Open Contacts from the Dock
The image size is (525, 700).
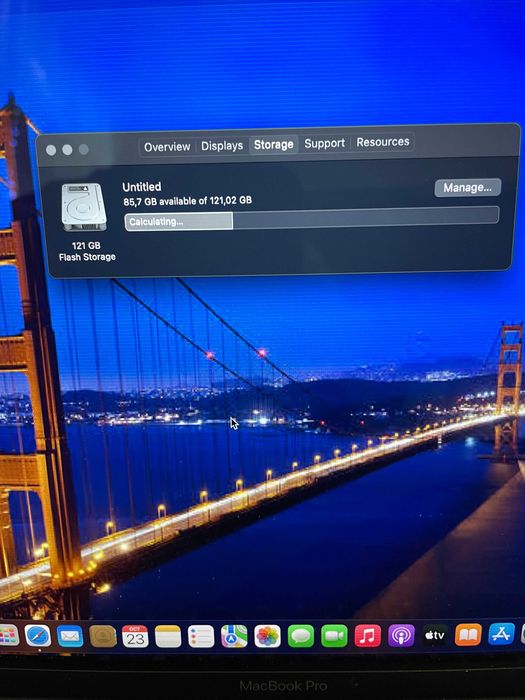click(103, 636)
